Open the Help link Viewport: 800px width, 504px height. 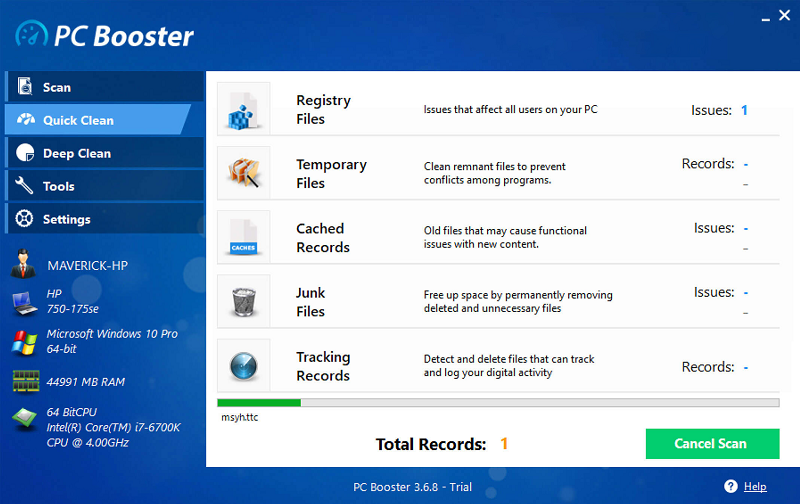pyautogui.click(x=755, y=487)
